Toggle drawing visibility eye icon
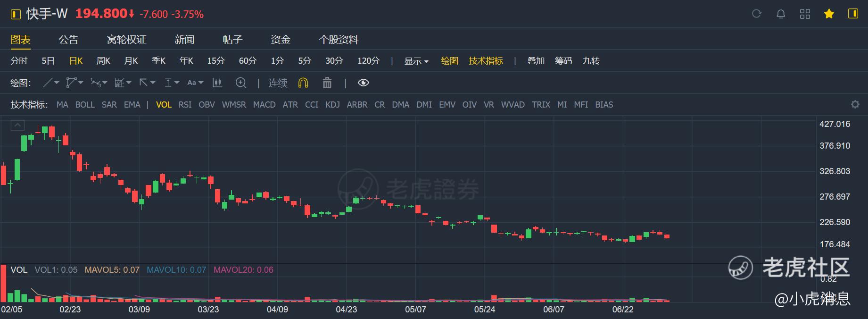This screenshot has width=868, height=319. (363, 83)
